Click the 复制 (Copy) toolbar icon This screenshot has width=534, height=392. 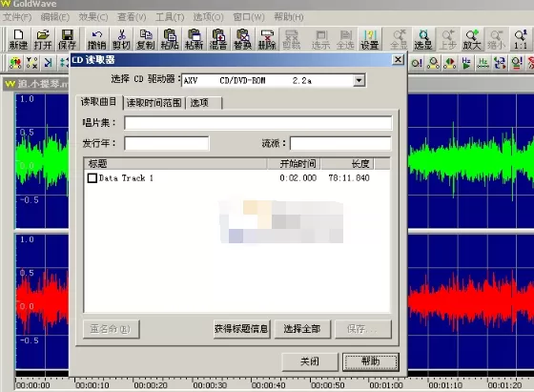pyautogui.click(x=145, y=39)
